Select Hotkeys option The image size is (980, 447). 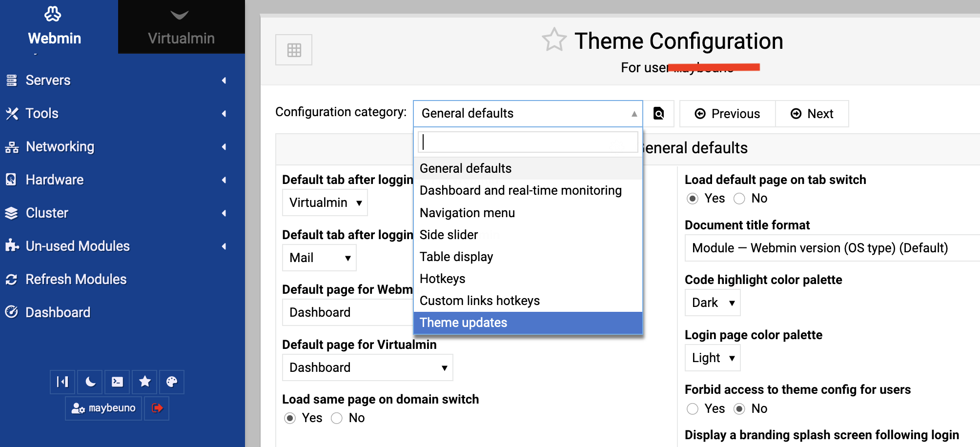click(x=528, y=279)
